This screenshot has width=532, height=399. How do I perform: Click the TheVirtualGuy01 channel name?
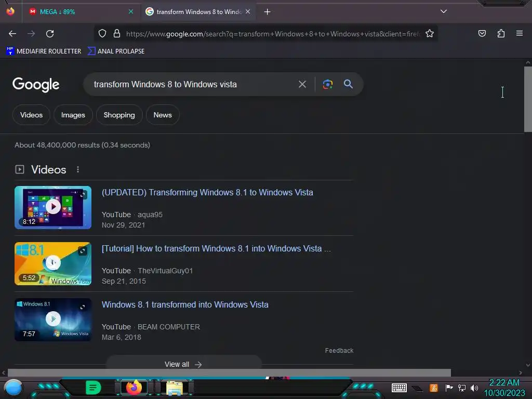point(165,271)
